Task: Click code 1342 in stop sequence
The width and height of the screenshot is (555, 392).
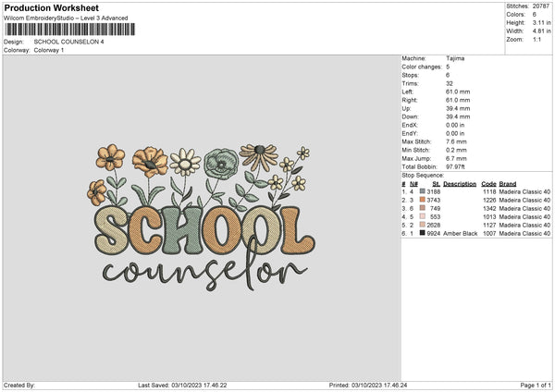Action: tap(489, 208)
